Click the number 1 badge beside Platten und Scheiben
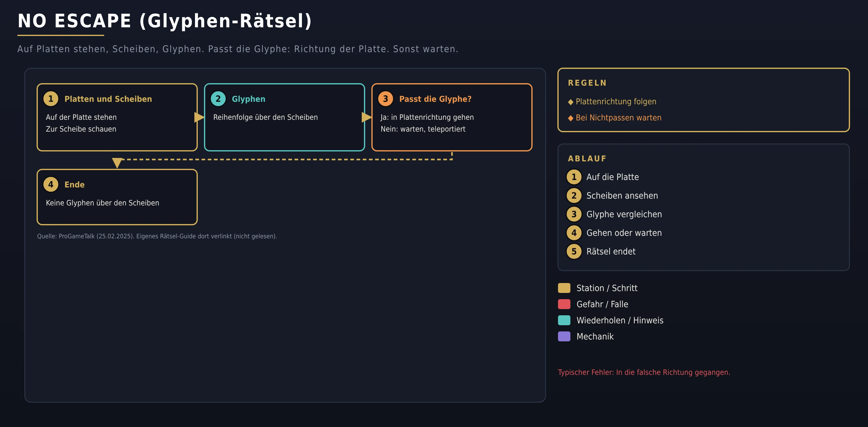The image size is (868, 427). pyautogui.click(x=51, y=99)
